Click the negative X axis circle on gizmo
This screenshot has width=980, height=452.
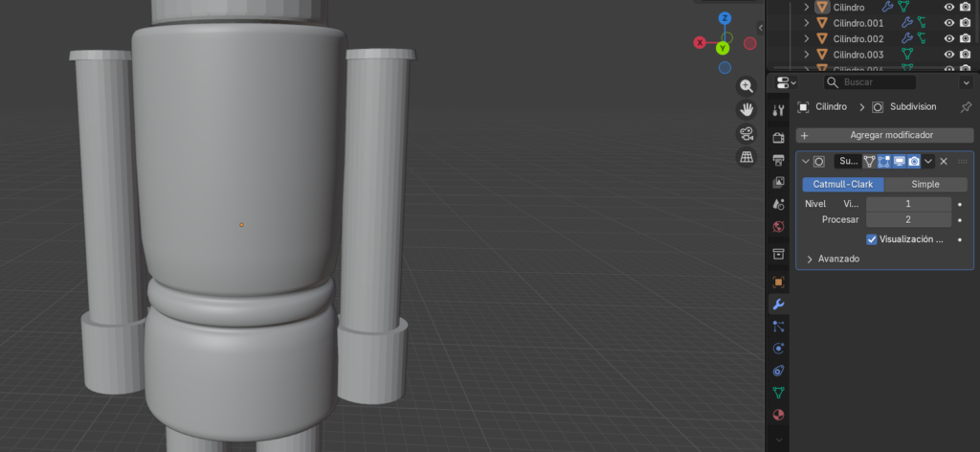tap(750, 43)
